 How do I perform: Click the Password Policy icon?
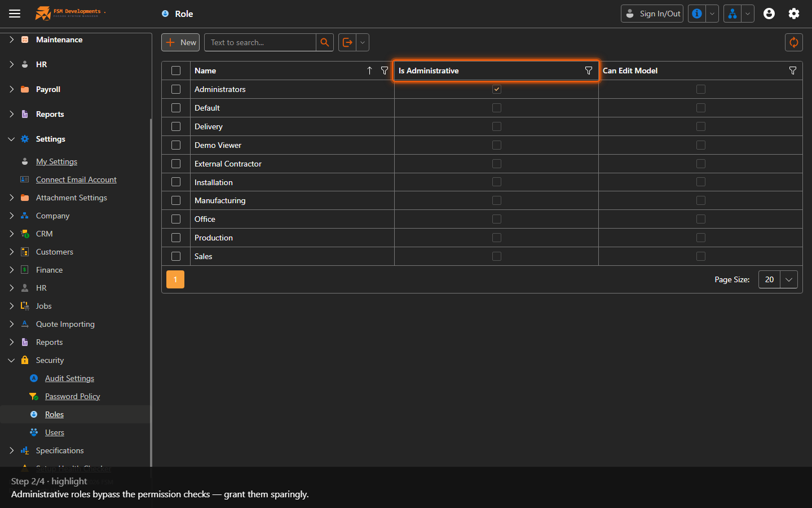click(34, 396)
